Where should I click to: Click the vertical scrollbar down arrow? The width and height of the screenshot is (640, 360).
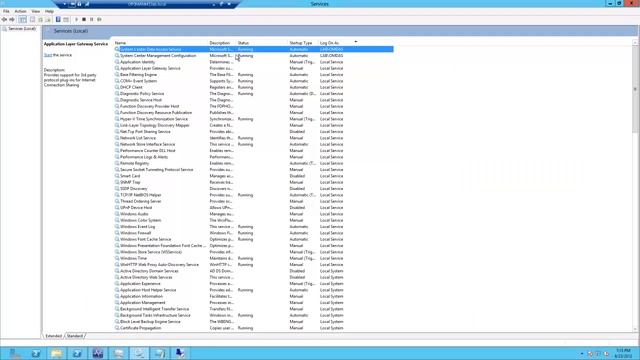click(x=635, y=329)
